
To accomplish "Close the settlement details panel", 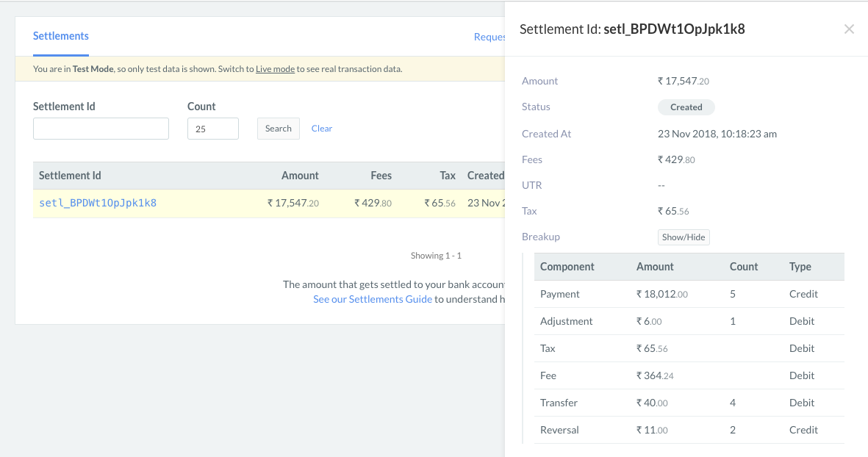I will [x=849, y=29].
